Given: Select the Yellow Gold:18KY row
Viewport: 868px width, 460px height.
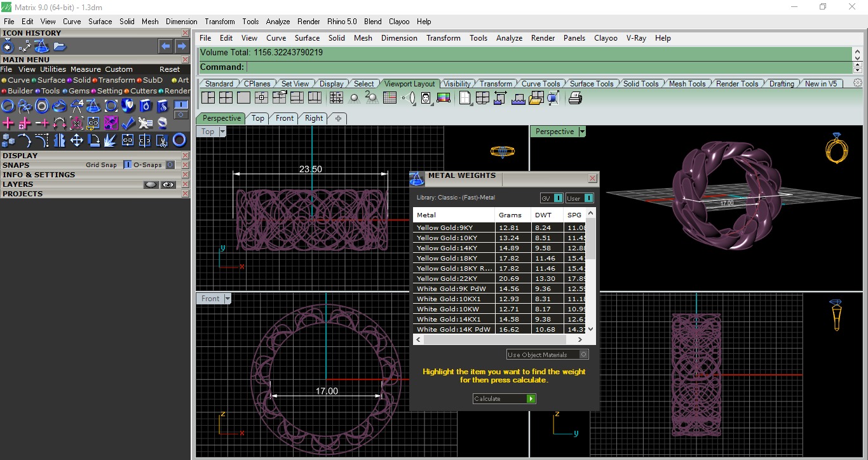Looking at the screenshot, I should tap(499, 258).
